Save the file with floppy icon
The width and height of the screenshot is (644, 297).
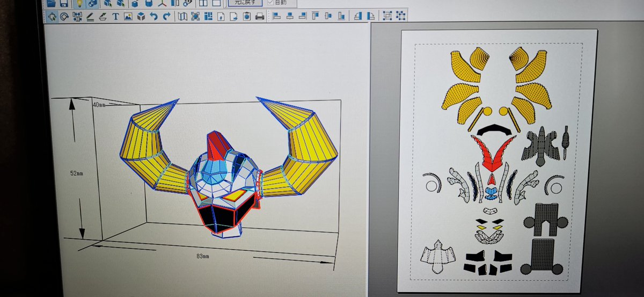[64, 3]
